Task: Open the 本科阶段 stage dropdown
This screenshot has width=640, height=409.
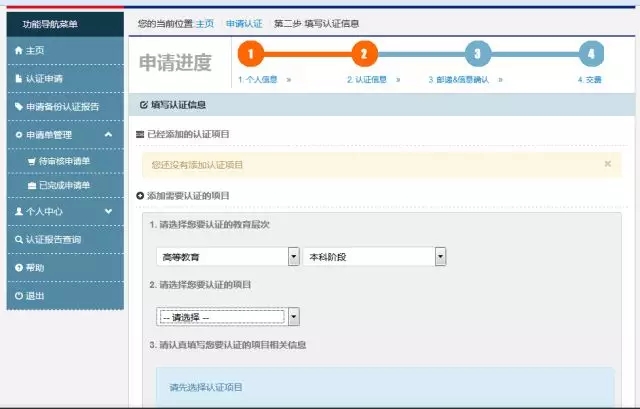Action: click(x=440, y=257)
